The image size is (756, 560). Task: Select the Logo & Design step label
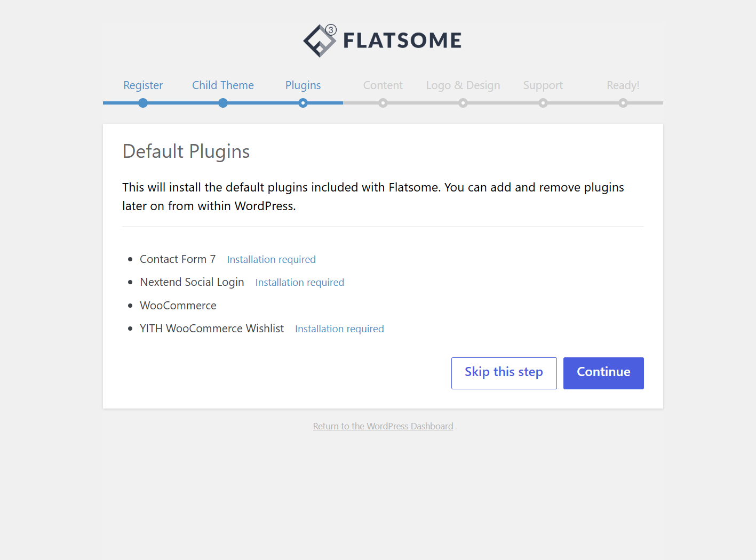pyautogui.click(x=463, y=85)
